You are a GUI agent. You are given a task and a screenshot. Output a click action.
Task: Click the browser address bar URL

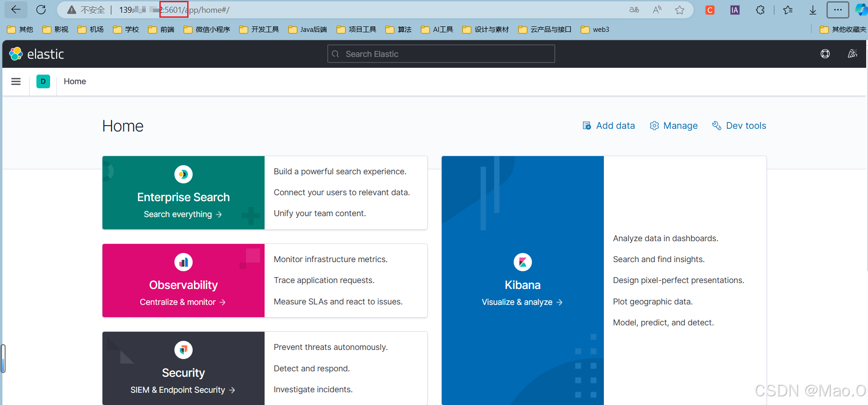pos(174,10)
